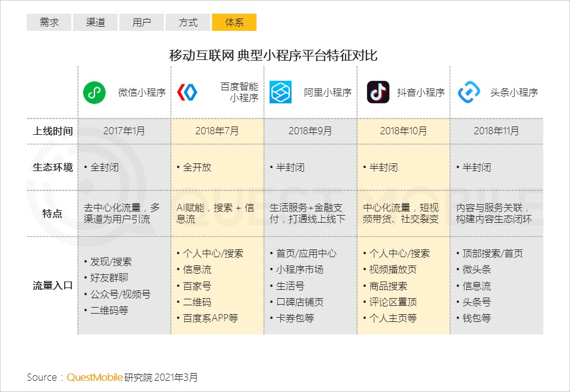Screen dimensions: 570x392
Task: Click the 2018年9月 launch date cell
Action: [310, 131]
